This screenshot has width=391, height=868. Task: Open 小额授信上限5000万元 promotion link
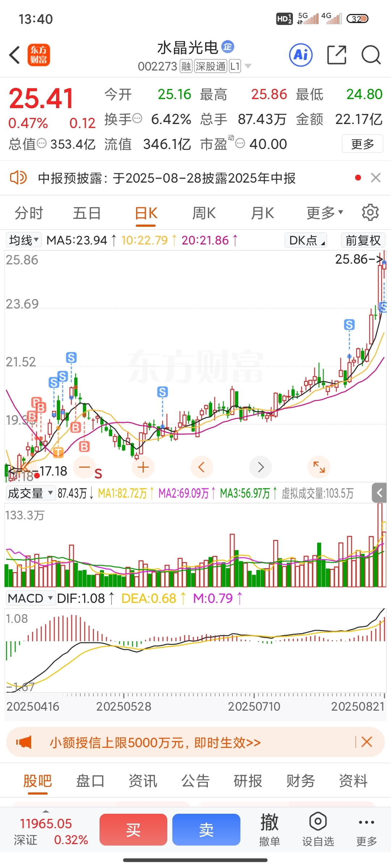click(x=155, y=743)
